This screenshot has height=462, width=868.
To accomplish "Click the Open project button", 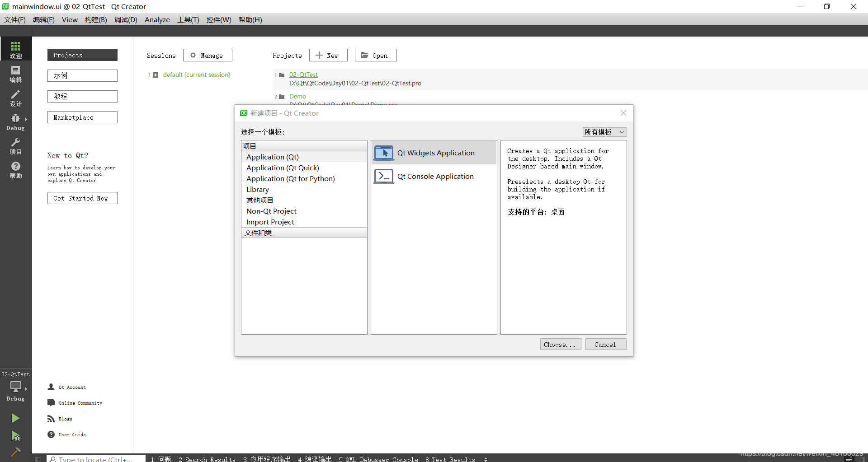I will [376, 55].
